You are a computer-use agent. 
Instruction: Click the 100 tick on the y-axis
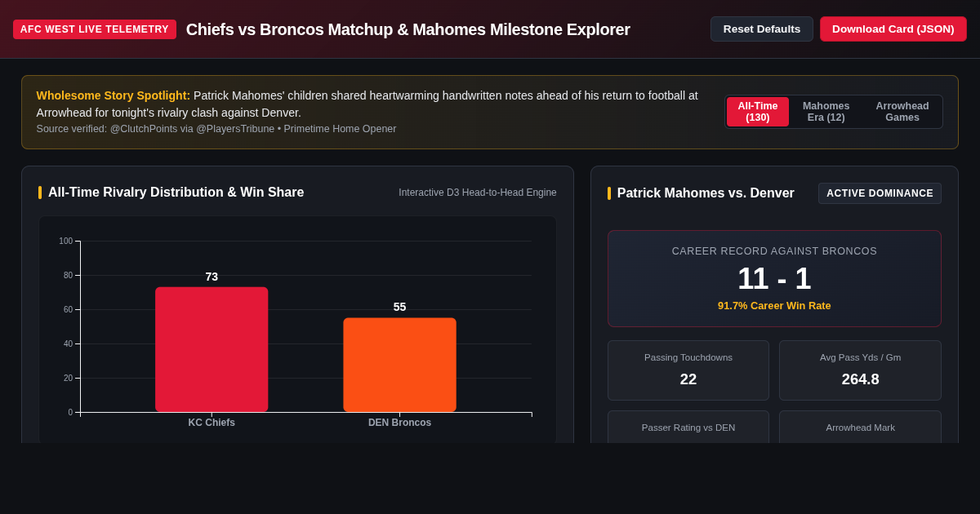click(x=65, y=241)
